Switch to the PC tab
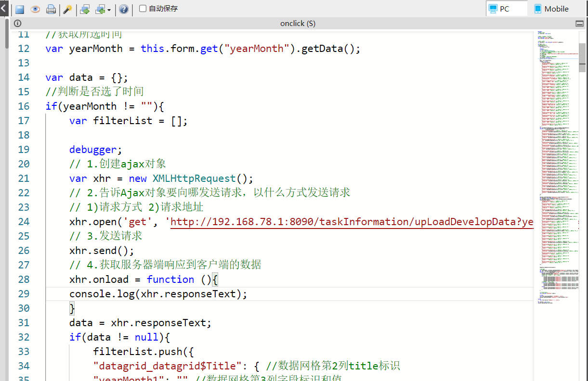588x381 pixels. click(x=506, y=9)
